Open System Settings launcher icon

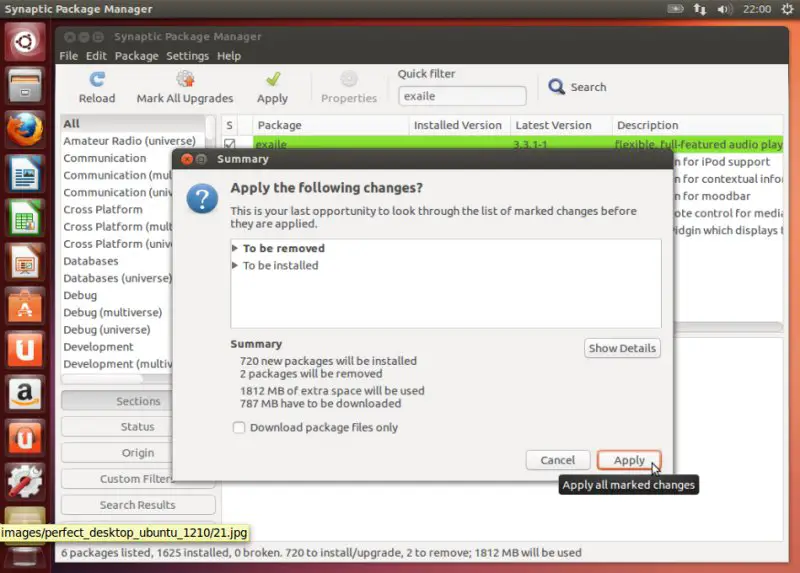point(24,482)
